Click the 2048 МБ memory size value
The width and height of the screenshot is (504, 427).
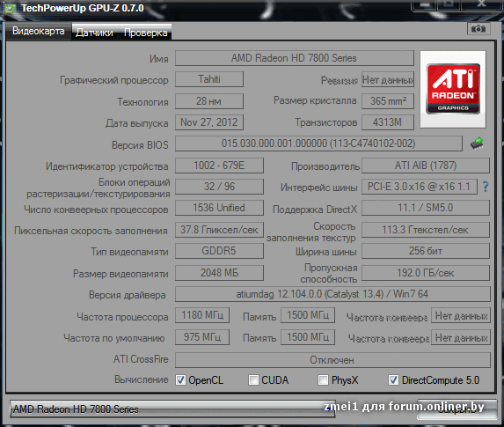coord(219,273)
